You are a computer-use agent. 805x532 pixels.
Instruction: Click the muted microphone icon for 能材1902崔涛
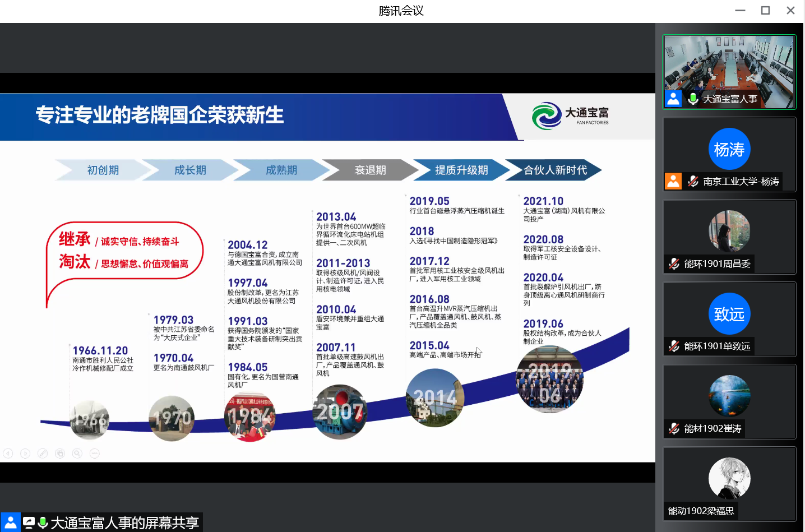coord(674,428)
